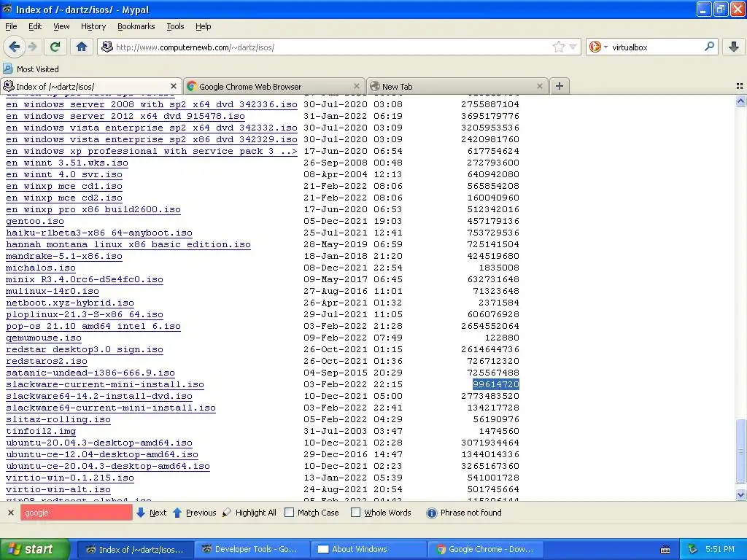Open the View menu
Screen dimensions: 747x560
tap(61, 26)
